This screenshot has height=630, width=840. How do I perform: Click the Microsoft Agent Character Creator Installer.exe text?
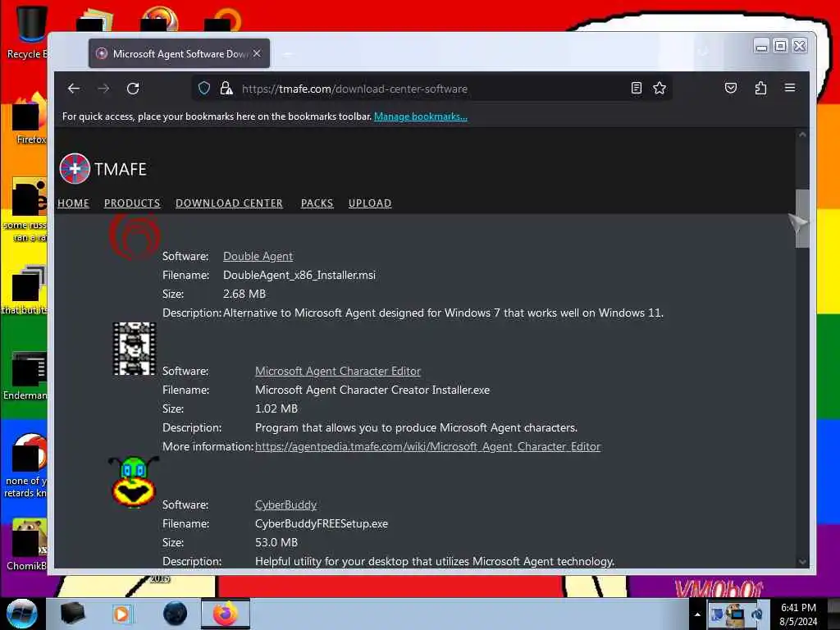pyautogui.click(x=372, y=390)
